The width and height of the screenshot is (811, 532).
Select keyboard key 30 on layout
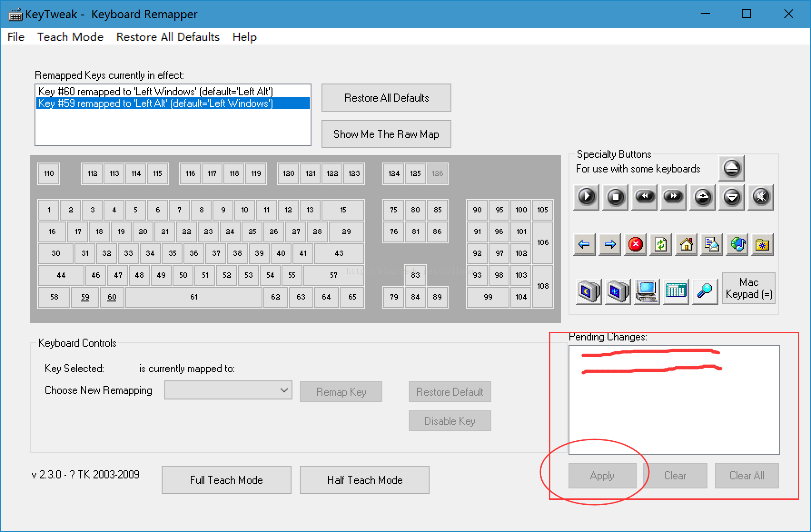coord(56,253)
